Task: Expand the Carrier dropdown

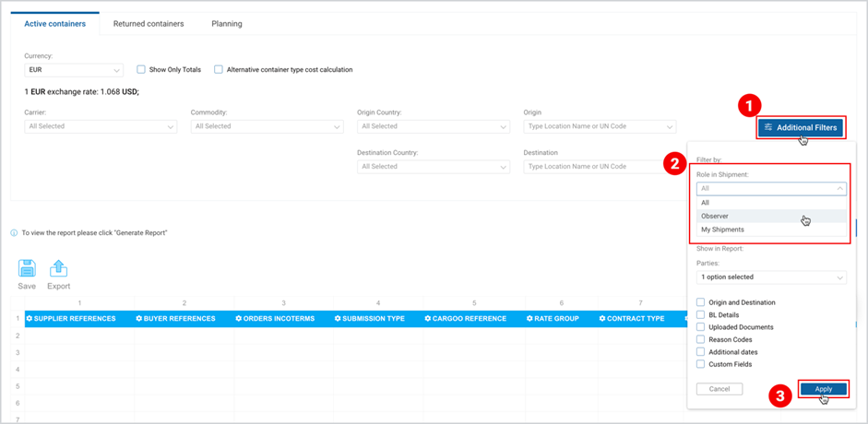Action: (101, 126)
